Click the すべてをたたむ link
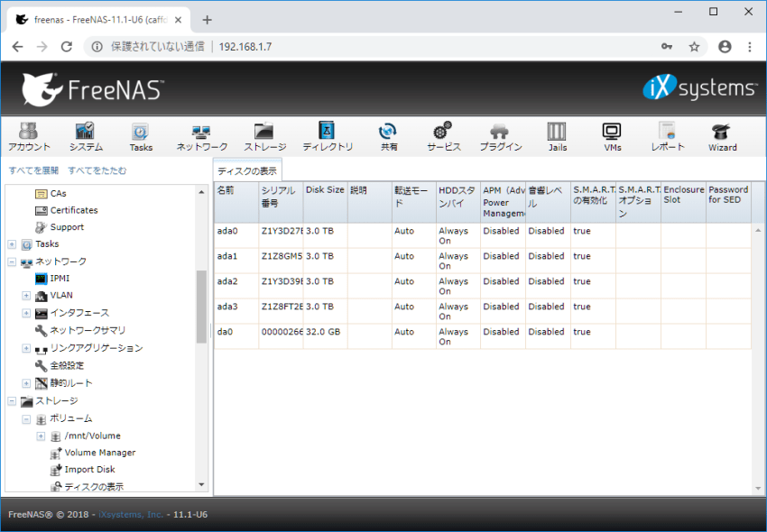 [x=97, y=170]
